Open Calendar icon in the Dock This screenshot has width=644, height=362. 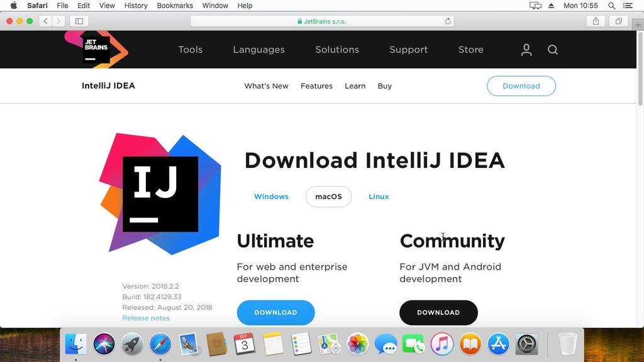(x=245, y=344)
